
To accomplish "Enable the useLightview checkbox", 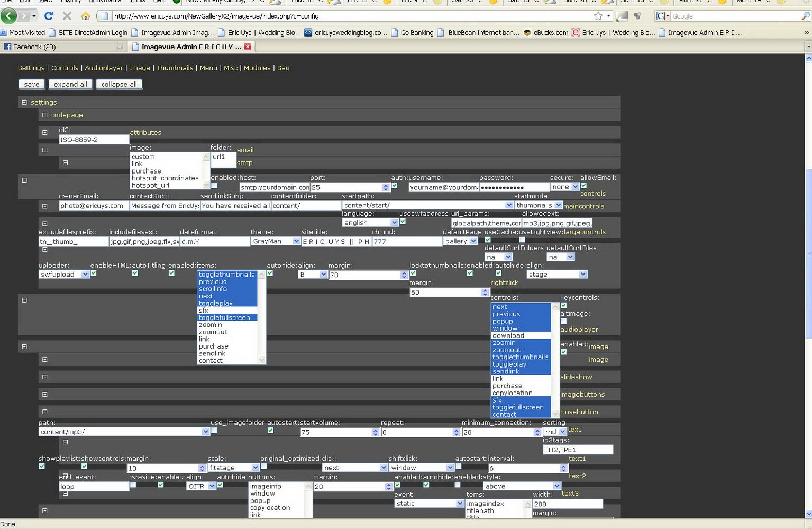I will click(522, 240).
